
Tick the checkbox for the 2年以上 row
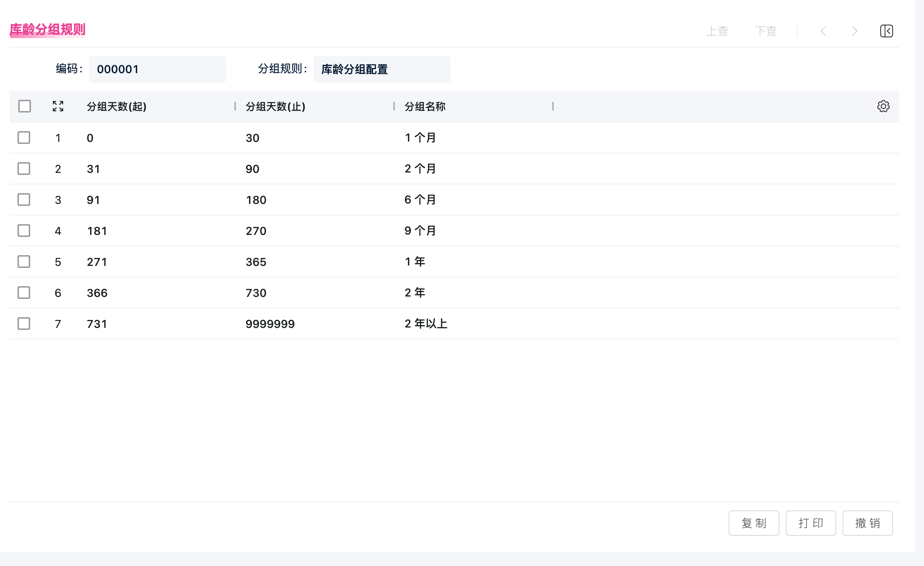click(24, 324)
